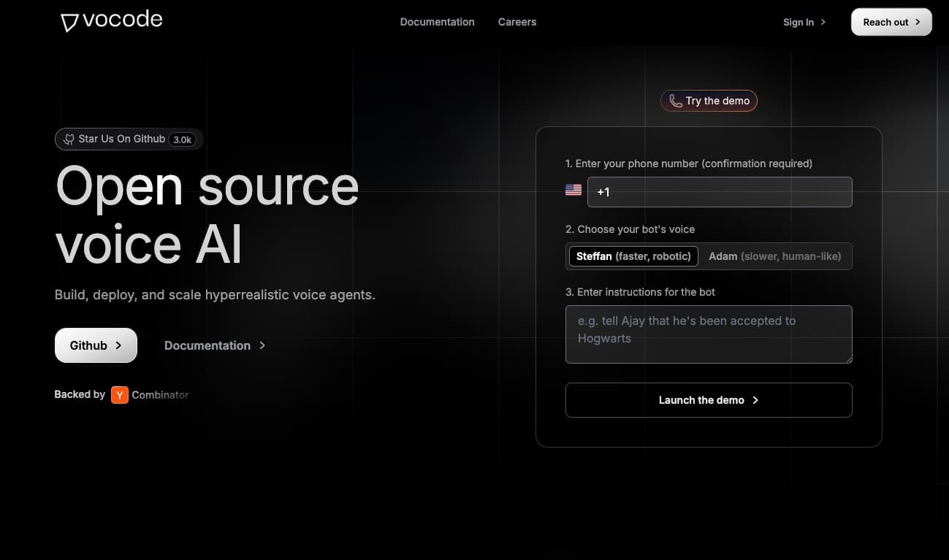Click the Combinator text
Viewport: 949px width, 560px height.
pyautogui.click(x=160, y=395)
